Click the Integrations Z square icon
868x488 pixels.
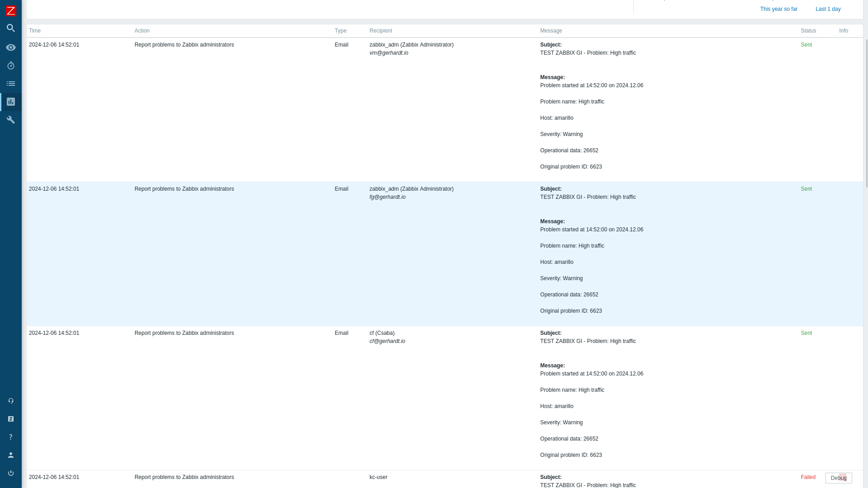click(x=11, y=419)
